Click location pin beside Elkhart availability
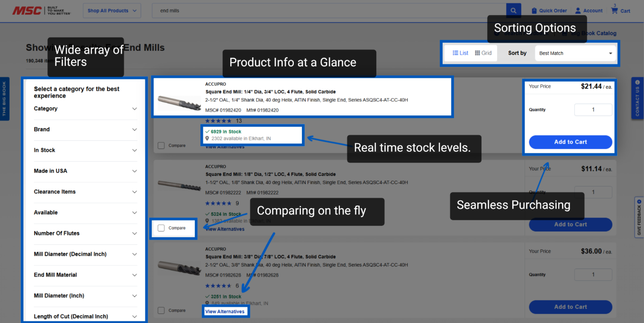The height and width of the screenshot is (323, 644). [x=207, y=138]
